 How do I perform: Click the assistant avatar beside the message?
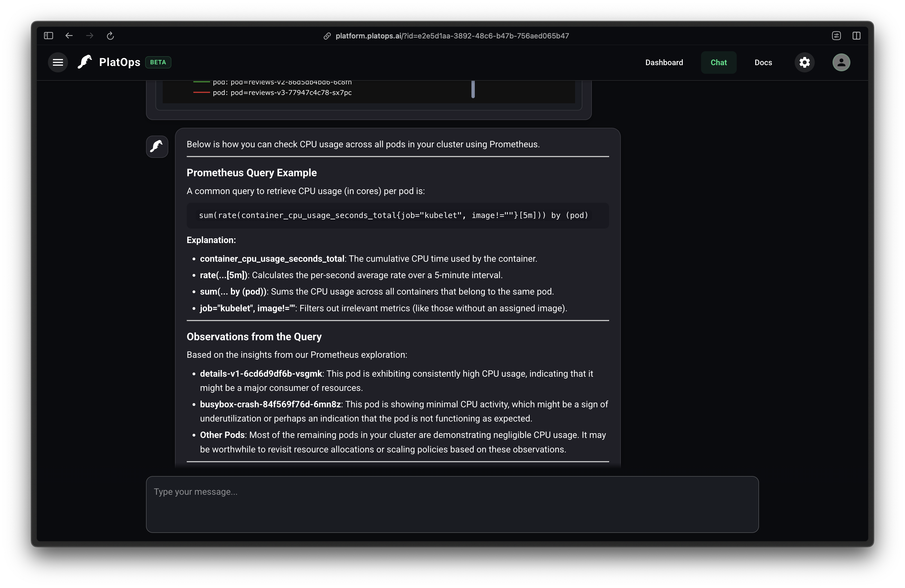click(157, 146)
